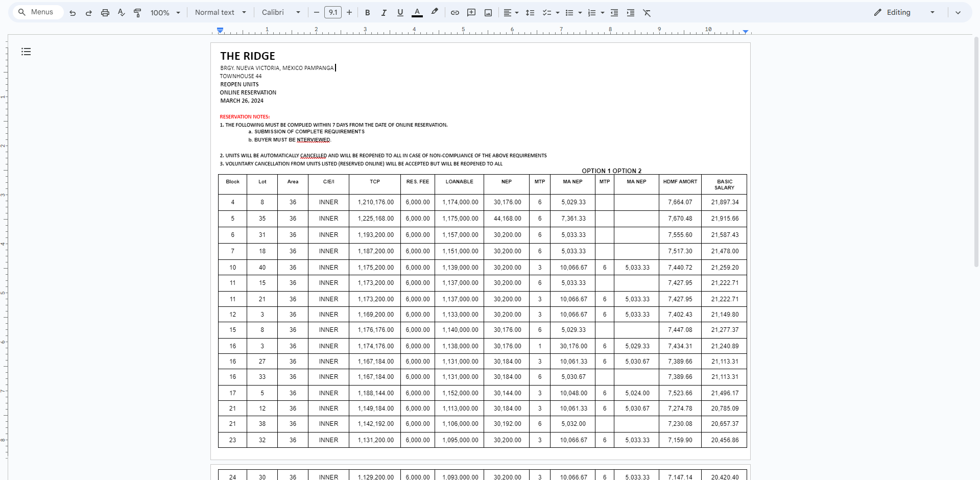Click the loanable cell "1,095,000.00"
980x480 pixels.
[461, 440]
